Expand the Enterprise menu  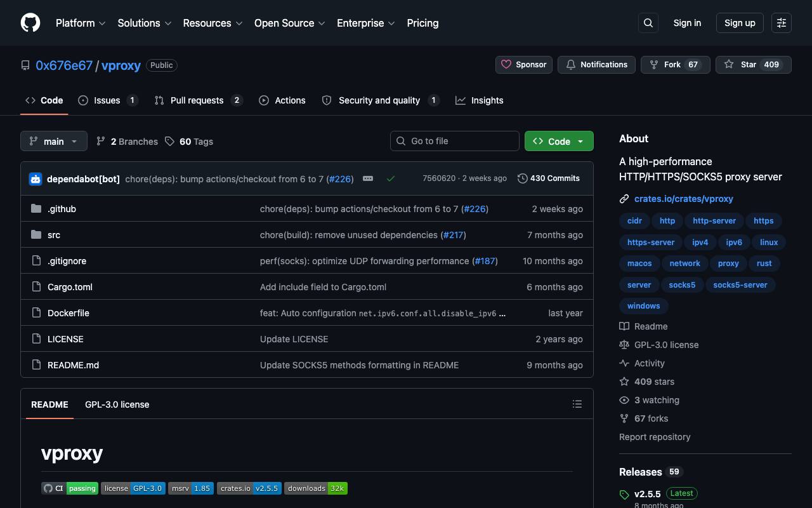[x=366, y=23]
